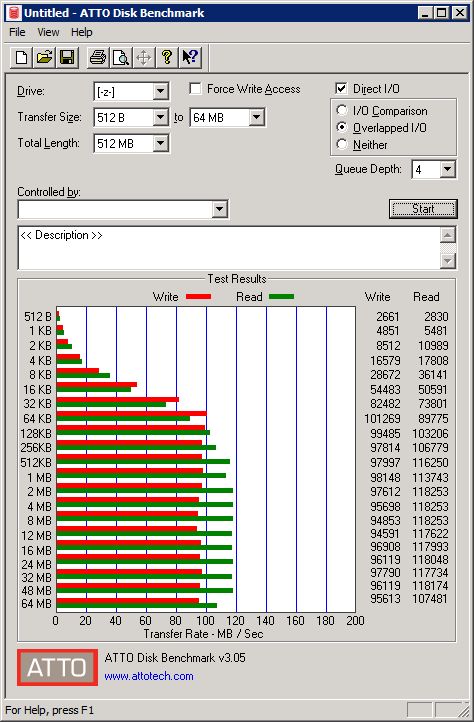Image resolution: width=474 pixels, height=722 pixels.
Task: Click inside the Description text box
Action: [x=229, y=248]
